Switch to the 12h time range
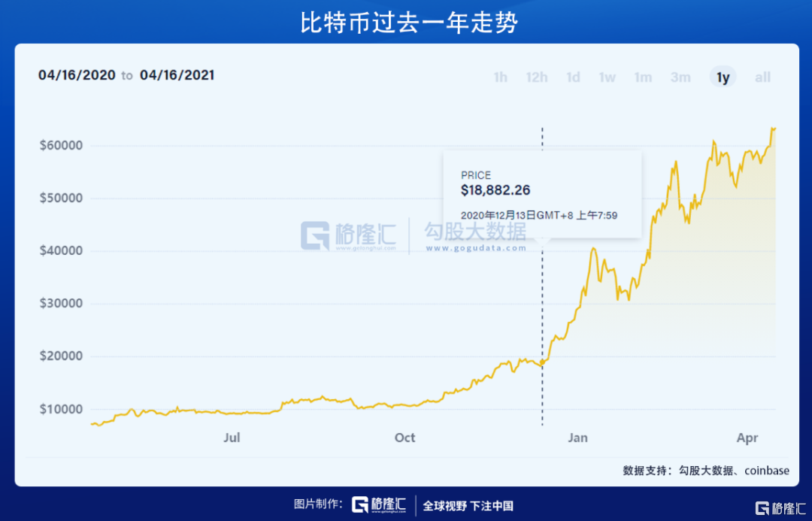812x521 pixels. (x=537, y=77)
